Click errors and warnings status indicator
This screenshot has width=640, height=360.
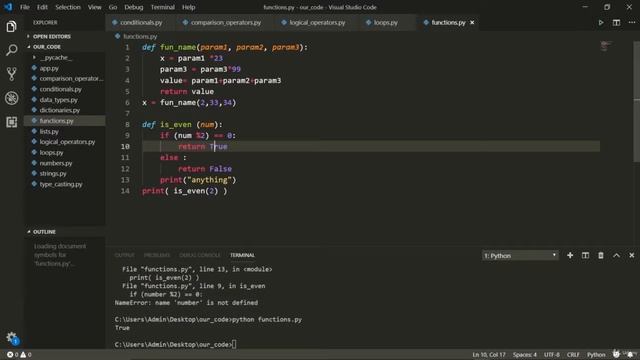(19, 355)
